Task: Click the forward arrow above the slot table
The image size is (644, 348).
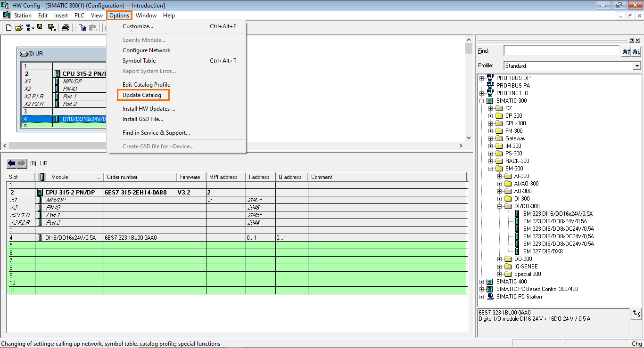Action: 22,163
